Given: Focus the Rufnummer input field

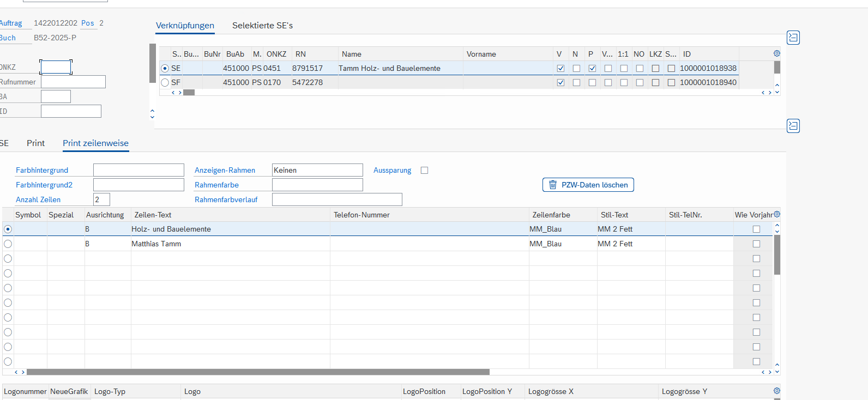Looking at the screenshot, I should 73,82.
